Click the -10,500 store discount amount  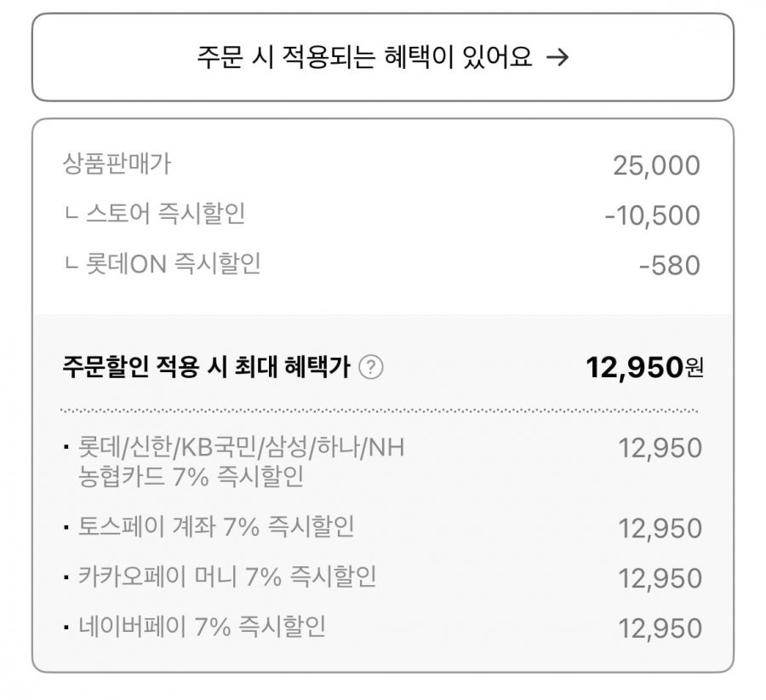(x=652, y=215)
